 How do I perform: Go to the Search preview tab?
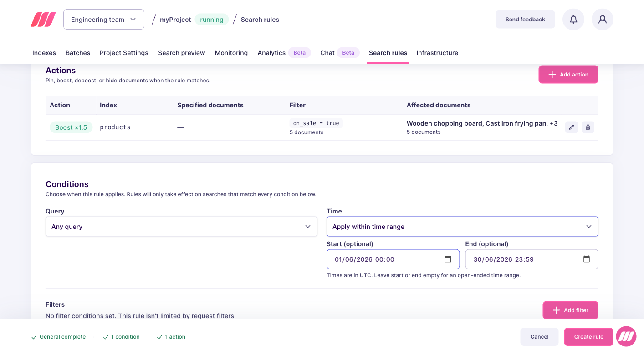[x=182, y=53]
